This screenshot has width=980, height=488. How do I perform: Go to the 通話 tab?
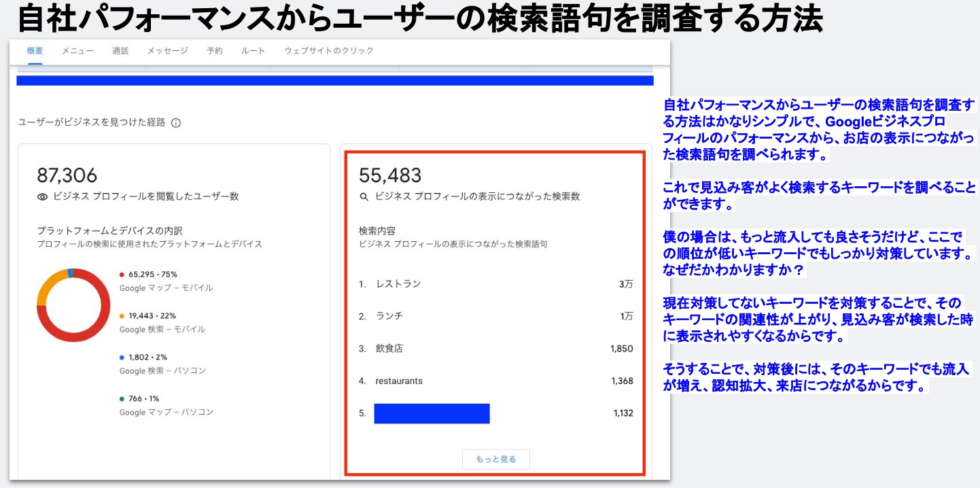[x=120, y=51]
